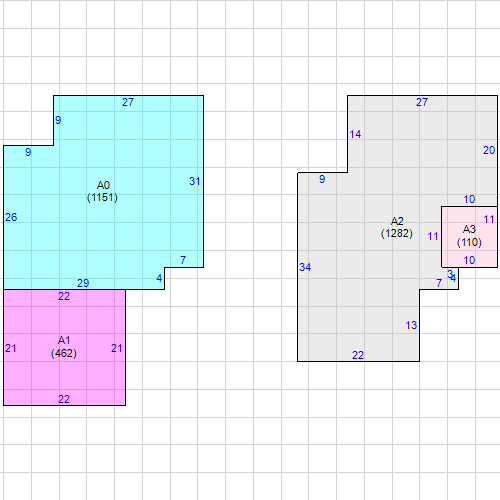Viewport: 500px width, 500px height.
Task: Click dimension 34 on A2's left edge
Action: click(305, 267)
